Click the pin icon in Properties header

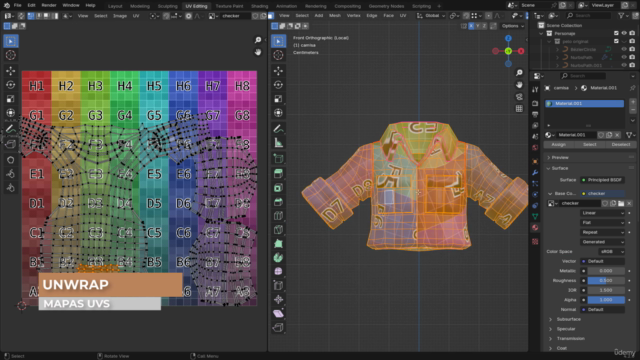click(x=632, y=88)
